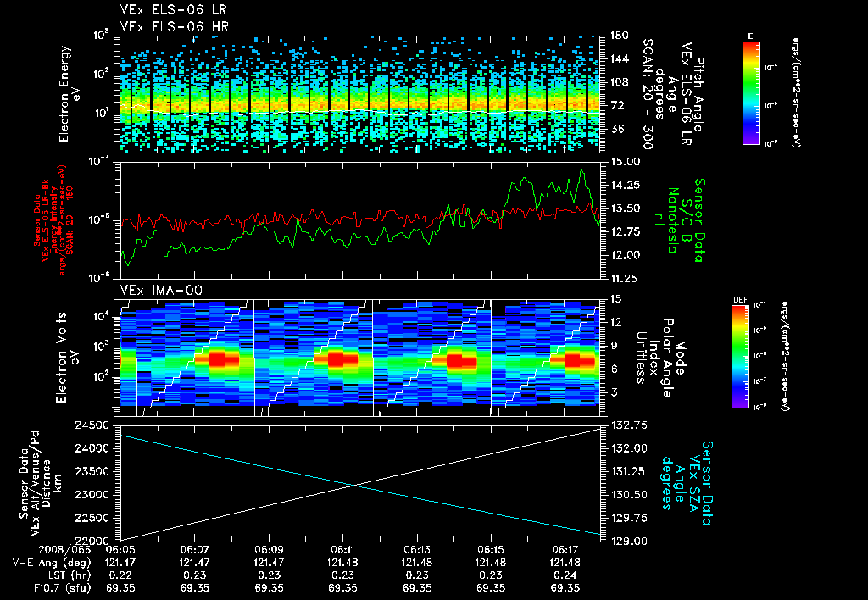Click the 'LST (hr)' row label
The height and width of the screenshot is (600, 868).
[68, 575]
